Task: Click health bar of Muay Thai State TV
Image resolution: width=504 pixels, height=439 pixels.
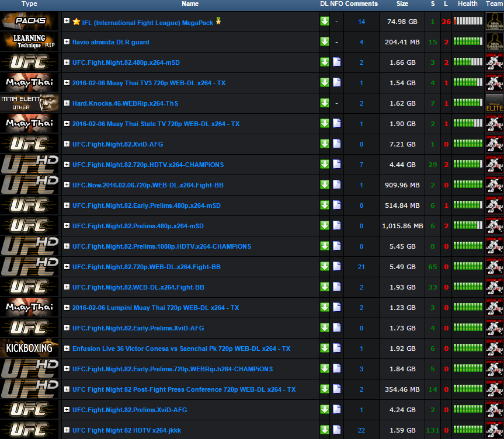Action: [468, 123]
